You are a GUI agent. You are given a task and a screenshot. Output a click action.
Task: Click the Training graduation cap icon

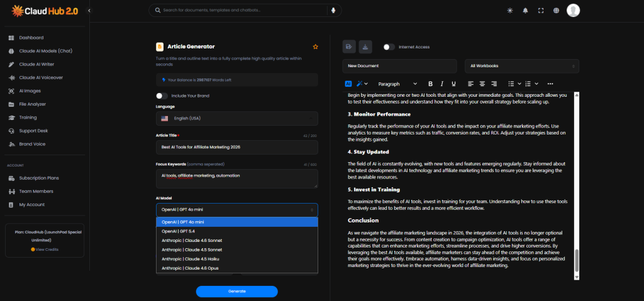tap(11, 118)
